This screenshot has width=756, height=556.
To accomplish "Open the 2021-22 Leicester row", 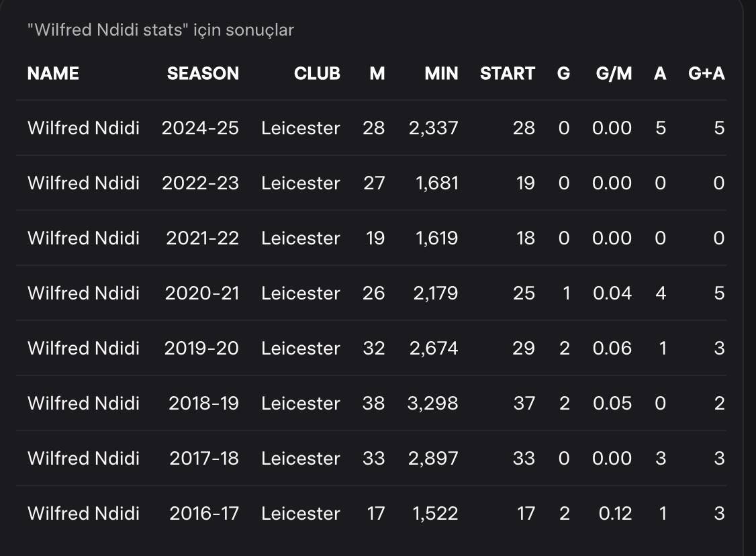I will tap(371, 238).
